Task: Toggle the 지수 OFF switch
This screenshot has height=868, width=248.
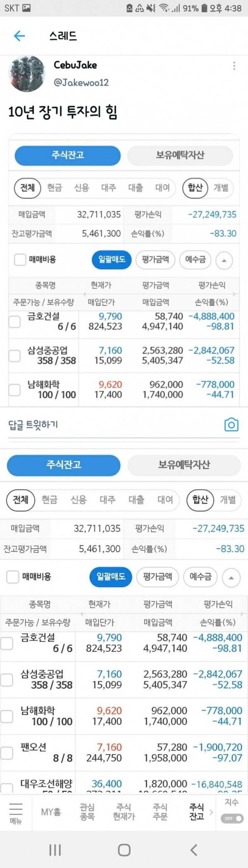Action: tap(232, 818)
